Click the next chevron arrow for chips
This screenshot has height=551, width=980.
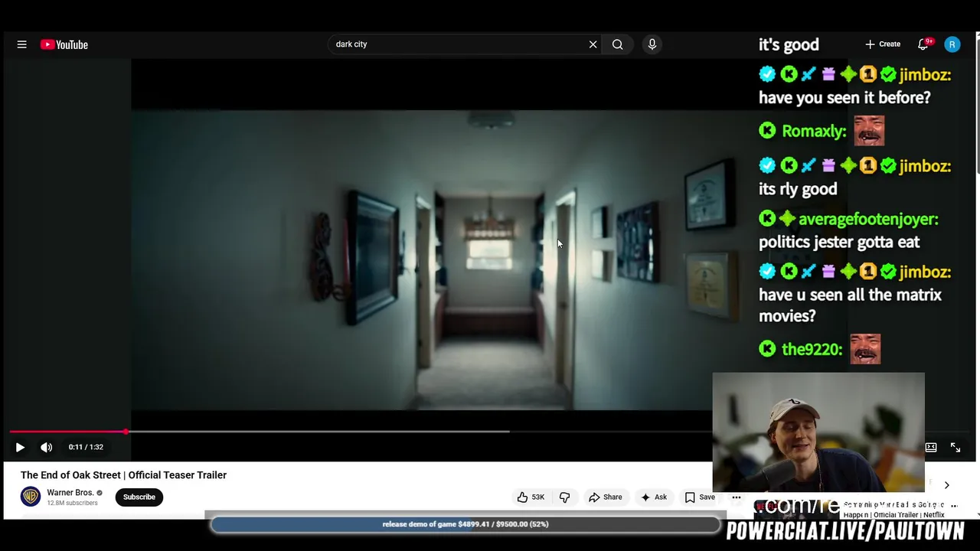coord(946,485)
